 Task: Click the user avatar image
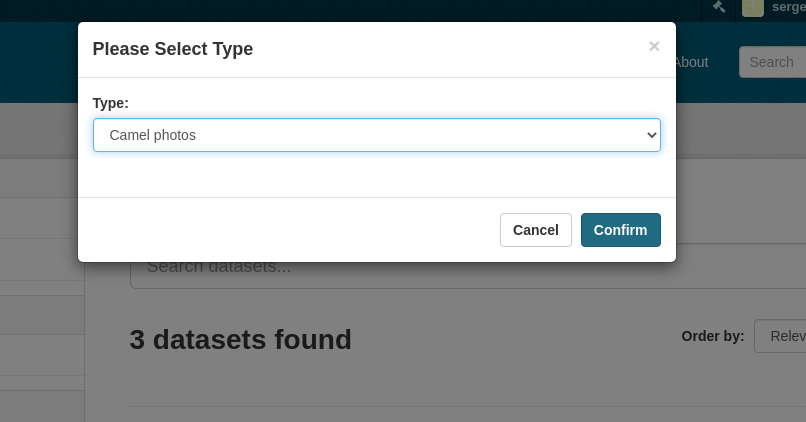pyautogui.click(x=753, y=7)
